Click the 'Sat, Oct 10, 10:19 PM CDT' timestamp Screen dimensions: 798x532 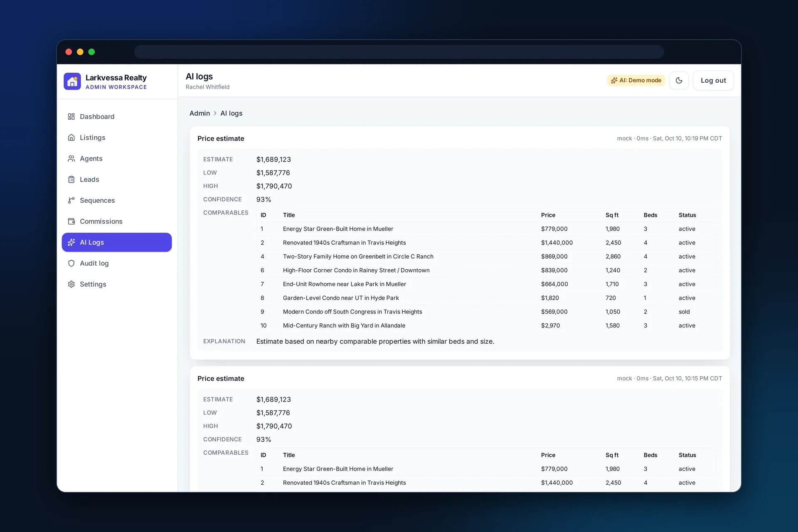point(687,138)
